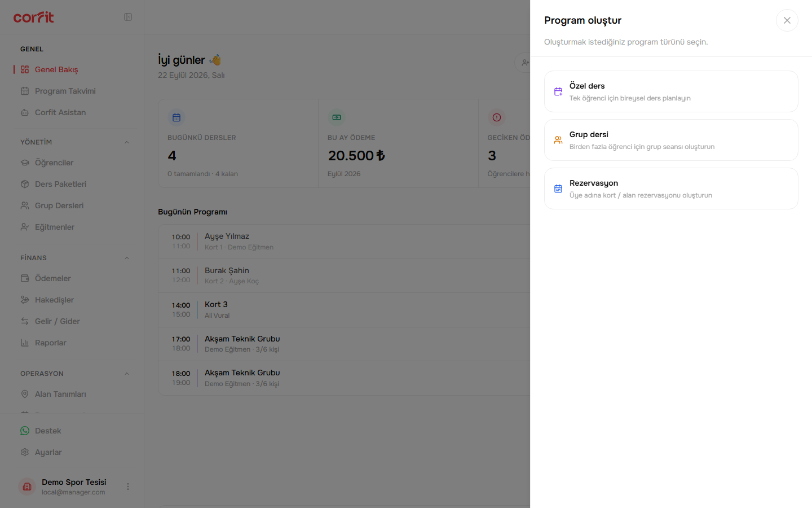Viewport: 812px width, 508px height.
Task: Toggle the sidebar collapse icon
Action: 128,17
